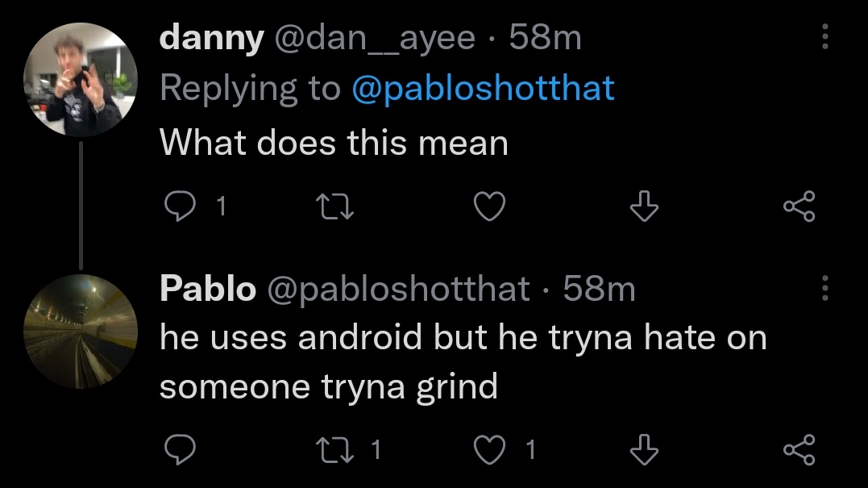Click Pablo's display name
The image size is (868, 488).
(x=207, y=289)
